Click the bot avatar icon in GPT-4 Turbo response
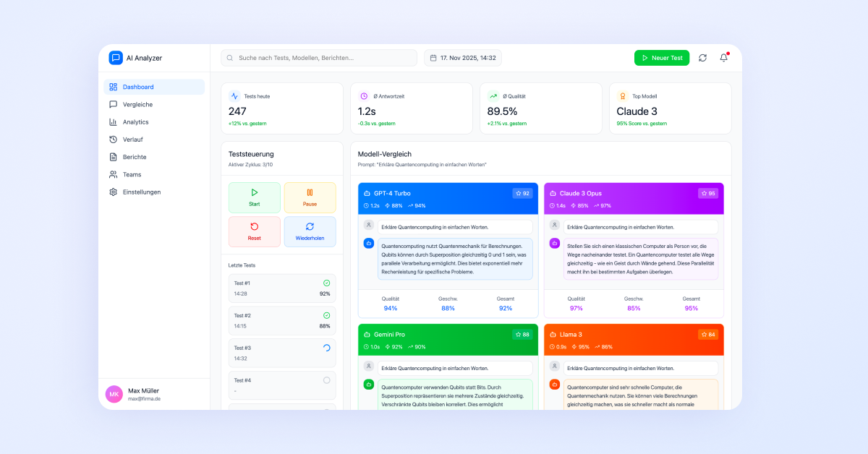Image resolution: width=868 pixels, height=454 pixels. pos(369,243)
